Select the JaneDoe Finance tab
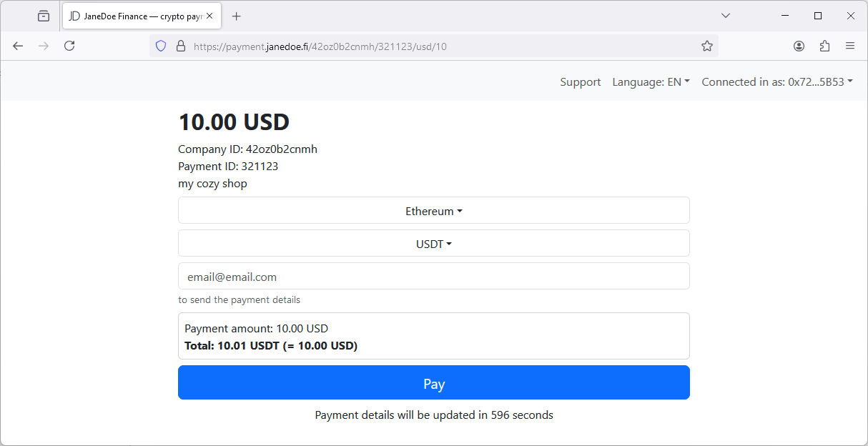868x446 pixels. tap(142, 16)
